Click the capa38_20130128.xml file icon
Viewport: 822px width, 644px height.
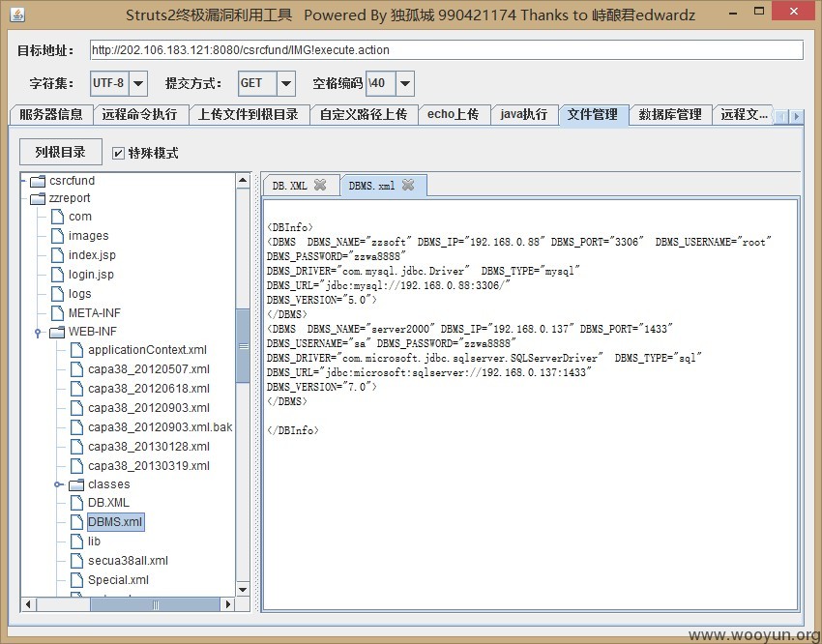pos(76,447)
